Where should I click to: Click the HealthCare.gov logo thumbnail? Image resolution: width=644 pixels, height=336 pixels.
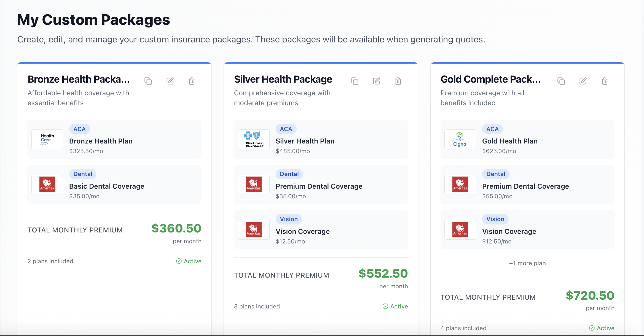(x=47, y=139)
